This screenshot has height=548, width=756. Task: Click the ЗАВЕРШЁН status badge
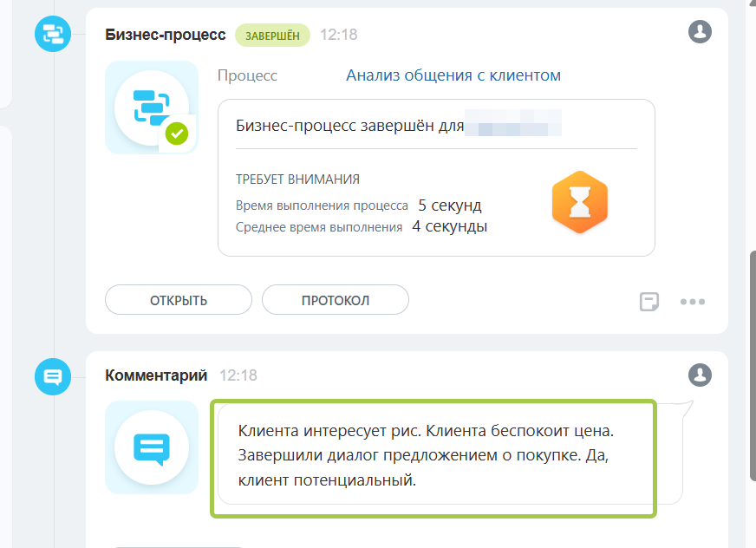click(x=272, y=35)
